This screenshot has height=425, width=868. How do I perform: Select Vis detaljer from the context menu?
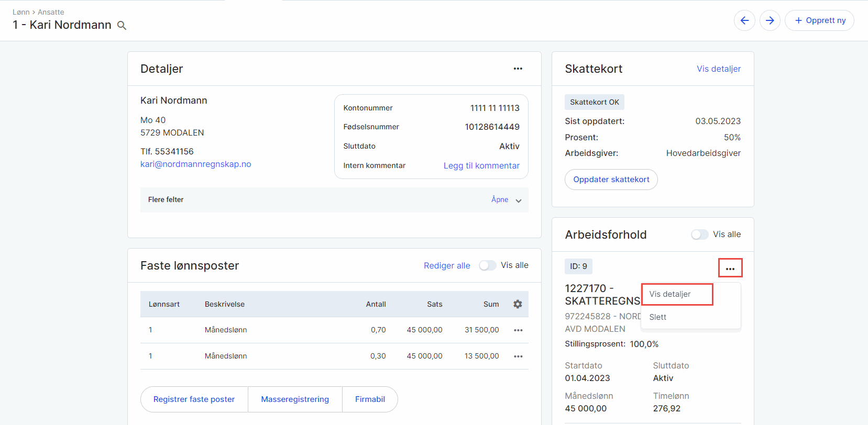click(x=670, y=294)
